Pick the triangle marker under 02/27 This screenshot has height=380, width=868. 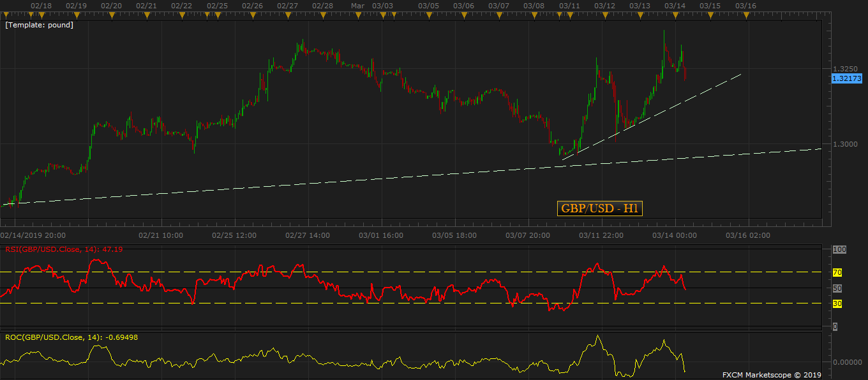point(288,15)
